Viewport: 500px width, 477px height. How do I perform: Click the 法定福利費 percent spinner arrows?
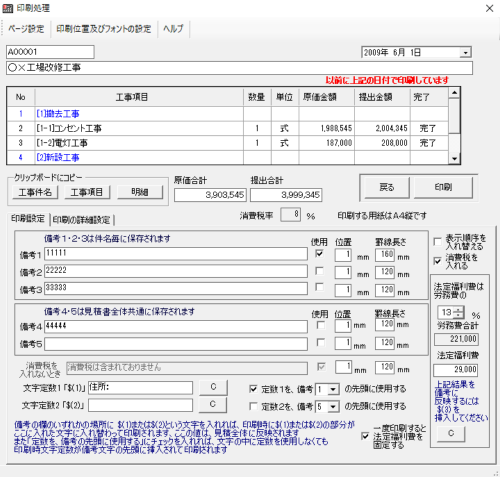click(x=459, y=313)
